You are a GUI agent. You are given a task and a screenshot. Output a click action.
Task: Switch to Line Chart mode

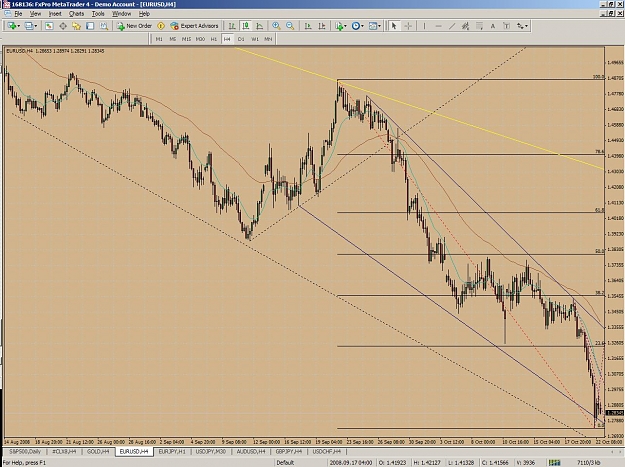click(259, 26)
